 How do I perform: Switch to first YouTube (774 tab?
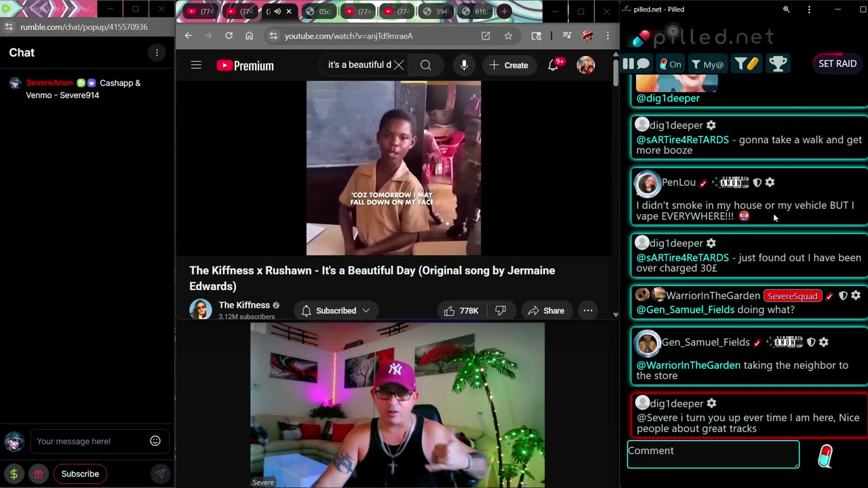[200, 12]
